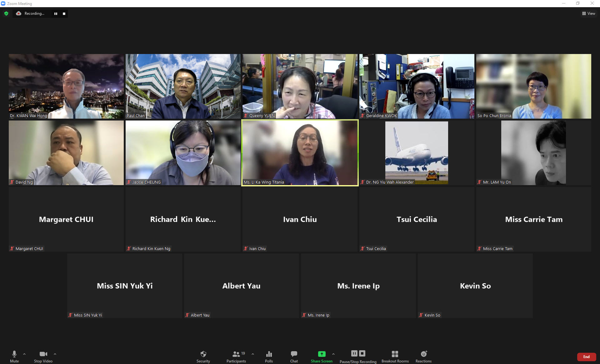Select Queeny YUEN's video tile
Viewport: 600px width, 364px height.
point(300,86)
